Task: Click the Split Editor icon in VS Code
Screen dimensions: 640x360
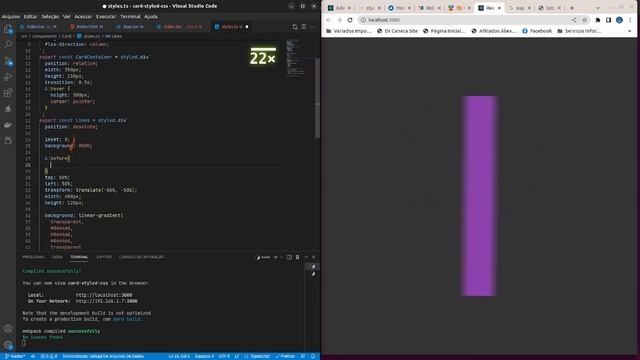Action: coord(304,27)
